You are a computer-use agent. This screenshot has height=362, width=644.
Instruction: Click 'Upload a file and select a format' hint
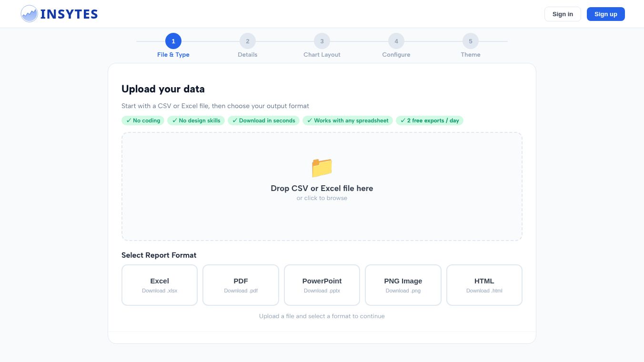coord(322,316)
